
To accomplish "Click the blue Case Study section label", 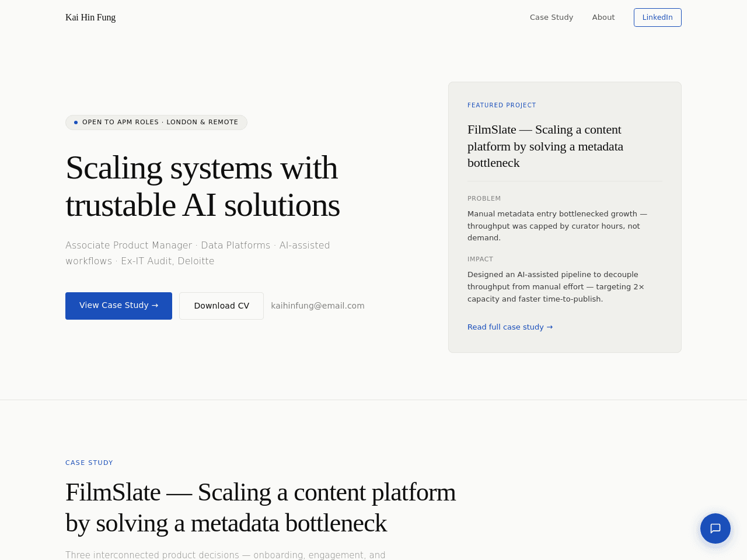I will 89,463.
